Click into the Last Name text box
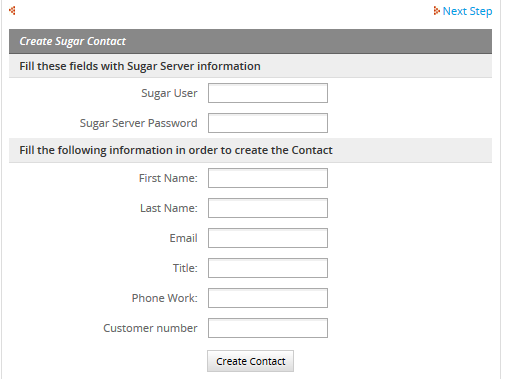The image size is (510, 379). tap(268, 208)
